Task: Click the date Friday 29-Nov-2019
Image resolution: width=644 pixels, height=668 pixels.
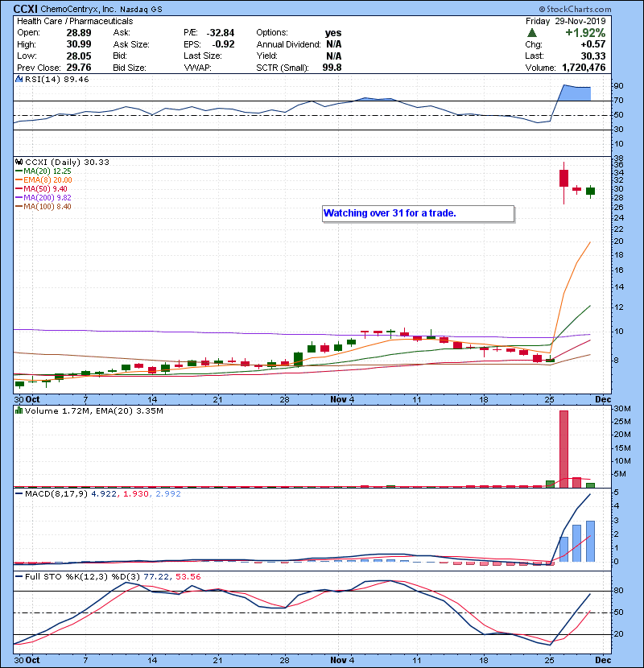Action: 566,21
